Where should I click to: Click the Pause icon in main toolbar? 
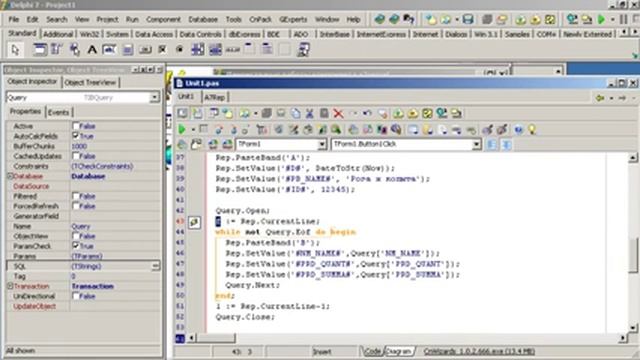[623, 19]
